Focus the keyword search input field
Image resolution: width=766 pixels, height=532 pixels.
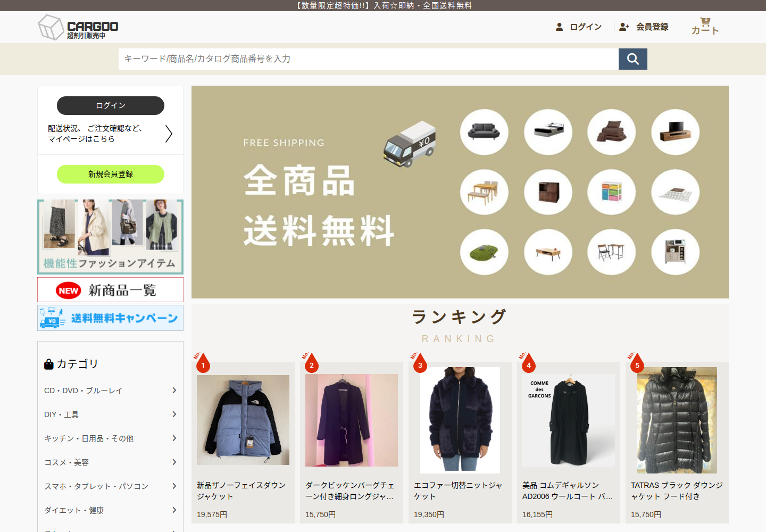point(369,59)
